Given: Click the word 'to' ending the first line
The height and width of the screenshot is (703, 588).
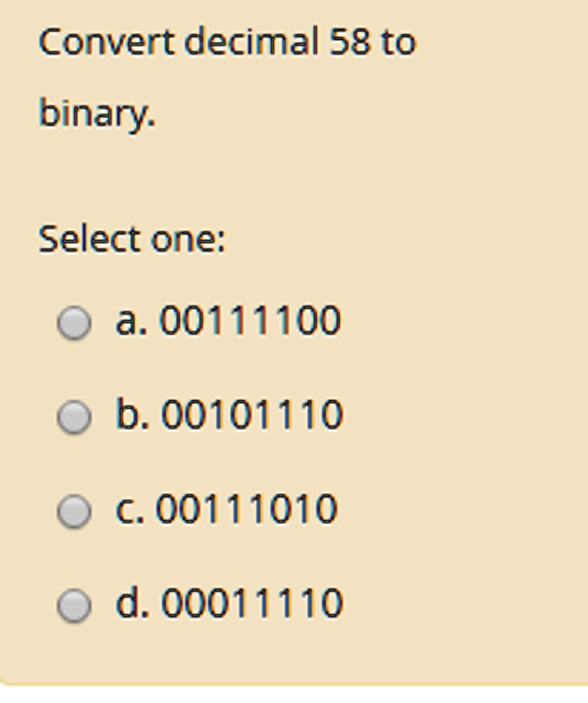Looking at the screenshot, I should [x=399, y=43].
